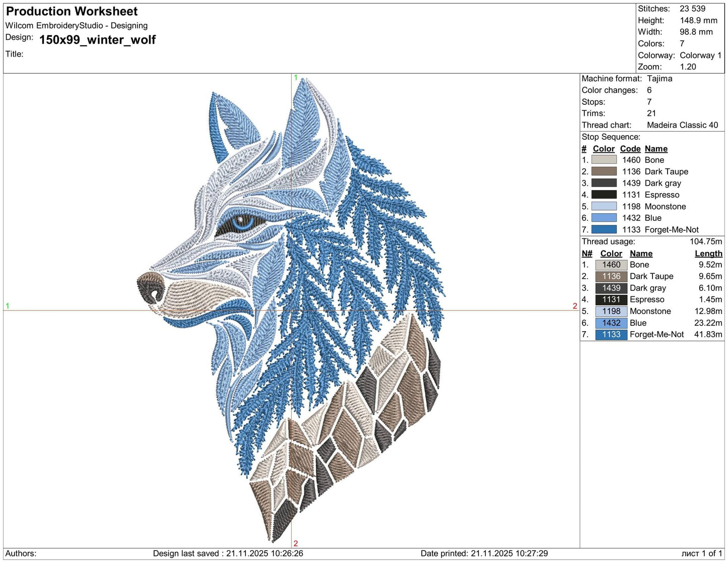The width and height of the screenshot is (728, 563).
Task: Click the Stitches count 23 539
Action: pos(692,9)
